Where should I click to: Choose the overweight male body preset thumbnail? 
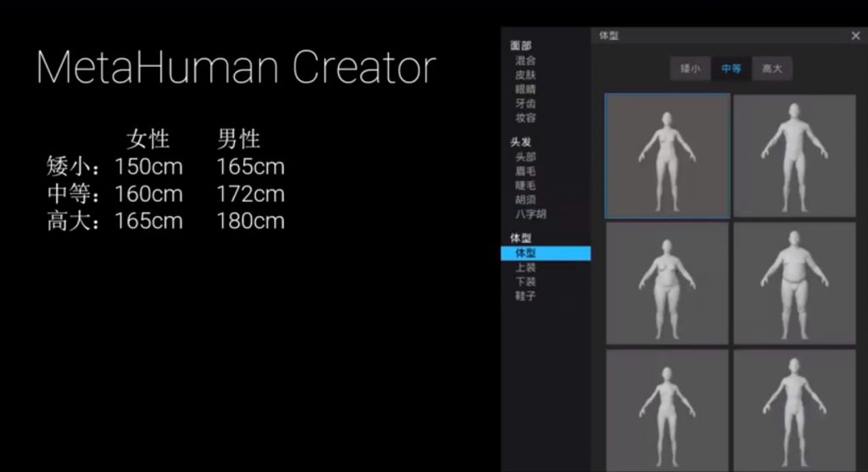pos(794,283)
